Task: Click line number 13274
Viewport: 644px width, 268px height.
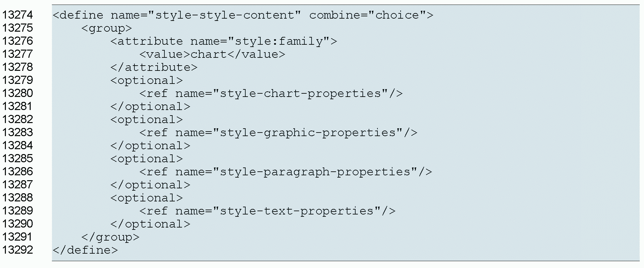Action: tap(18, 15)
